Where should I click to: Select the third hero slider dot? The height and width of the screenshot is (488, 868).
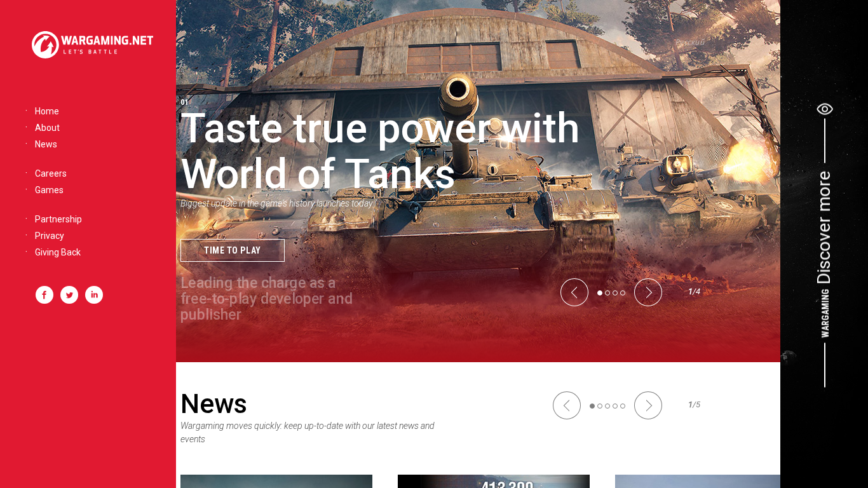click(615, 293)
